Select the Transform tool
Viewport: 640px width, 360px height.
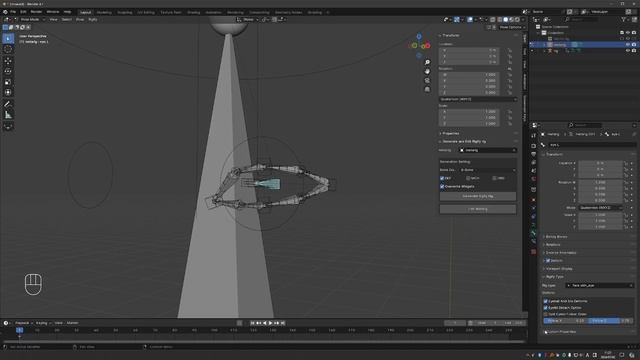click(8, 93)
